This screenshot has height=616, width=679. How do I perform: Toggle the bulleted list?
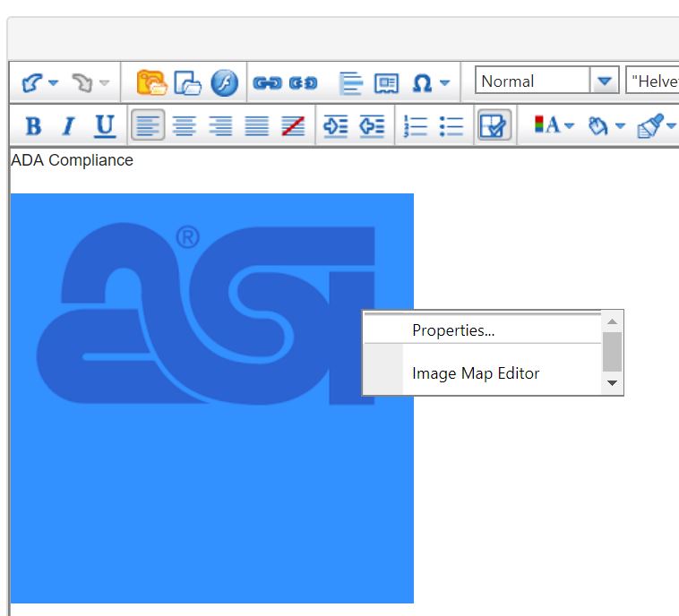[451, 126]
